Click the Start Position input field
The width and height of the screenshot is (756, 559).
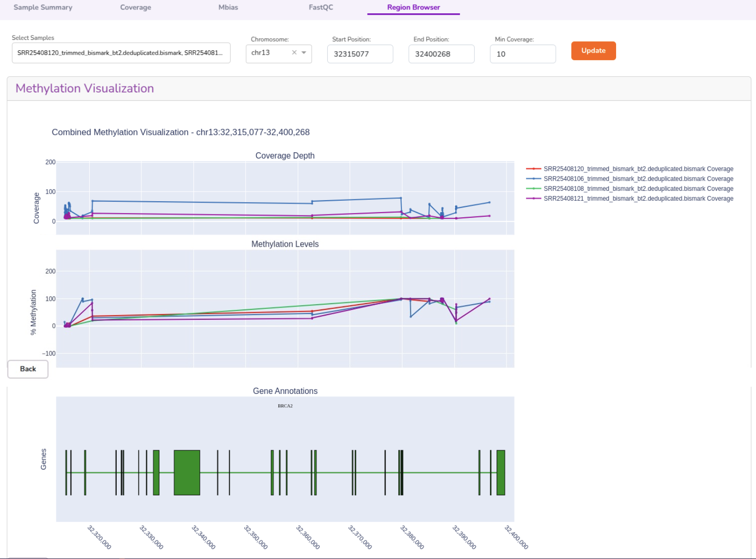point(360,54)
